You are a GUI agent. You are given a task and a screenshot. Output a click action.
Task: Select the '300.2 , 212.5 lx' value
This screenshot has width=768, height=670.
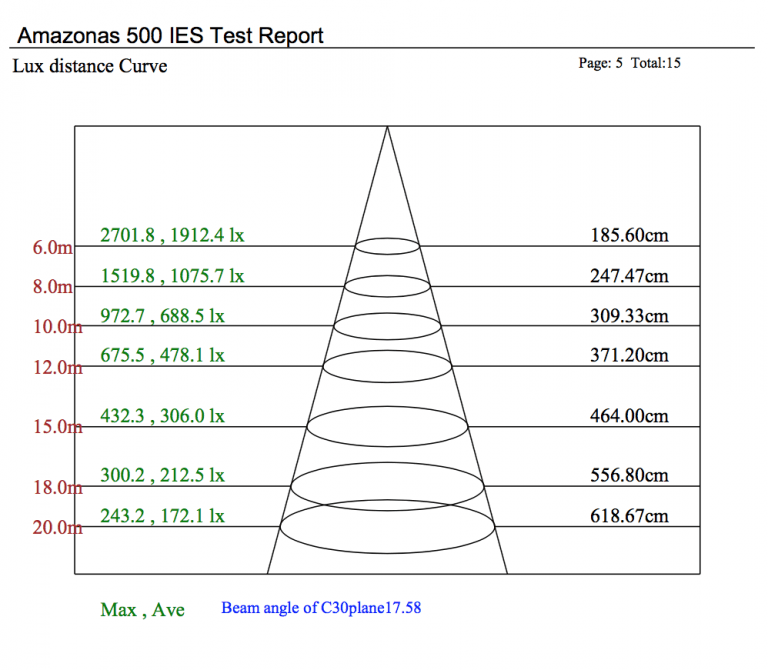[162, 476]
